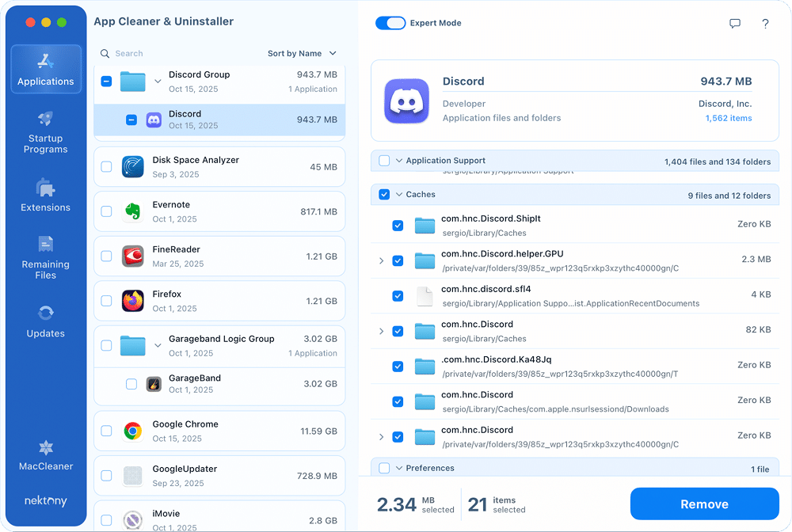
Task: Uncheck the Discord app checkbox
Action: (x=131, y=120)
